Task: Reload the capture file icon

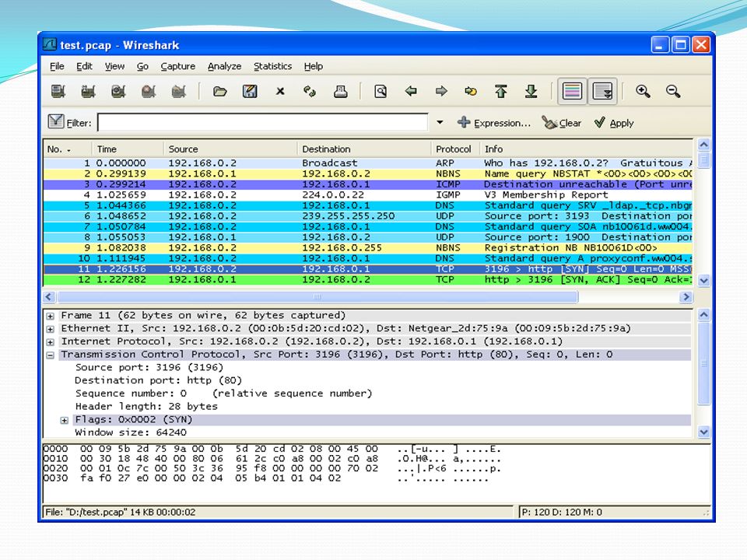Action: [x=310, y=91]
